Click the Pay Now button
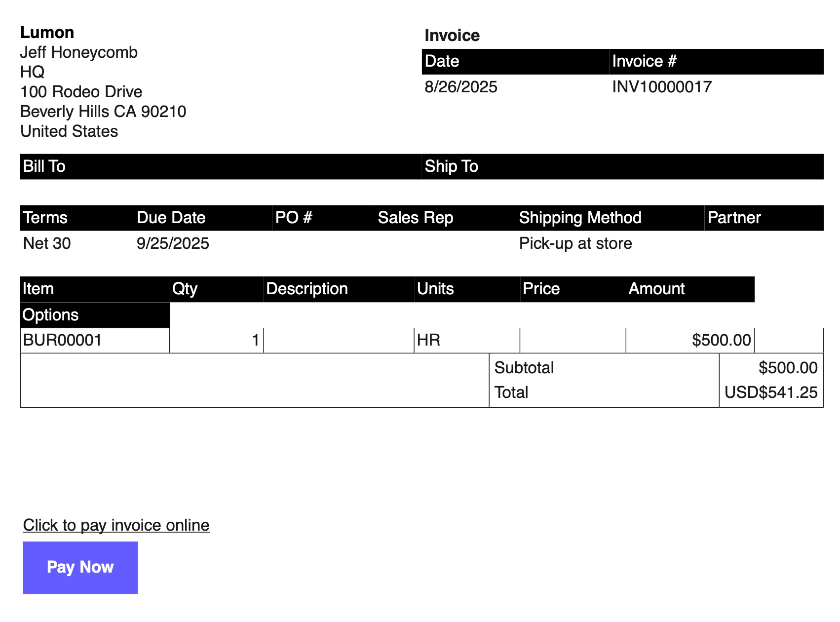 pos(80,567)
